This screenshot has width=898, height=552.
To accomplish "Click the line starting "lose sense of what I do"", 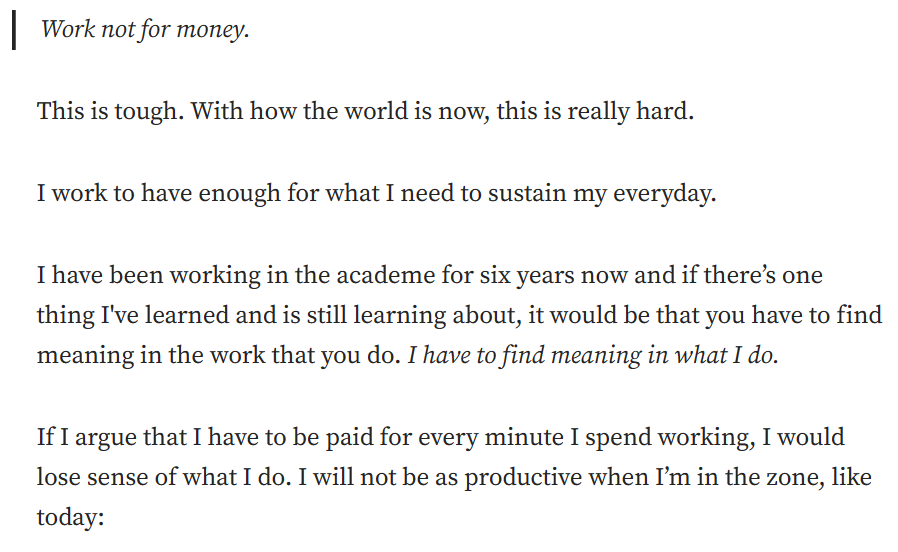I will [x=454, y=478].
